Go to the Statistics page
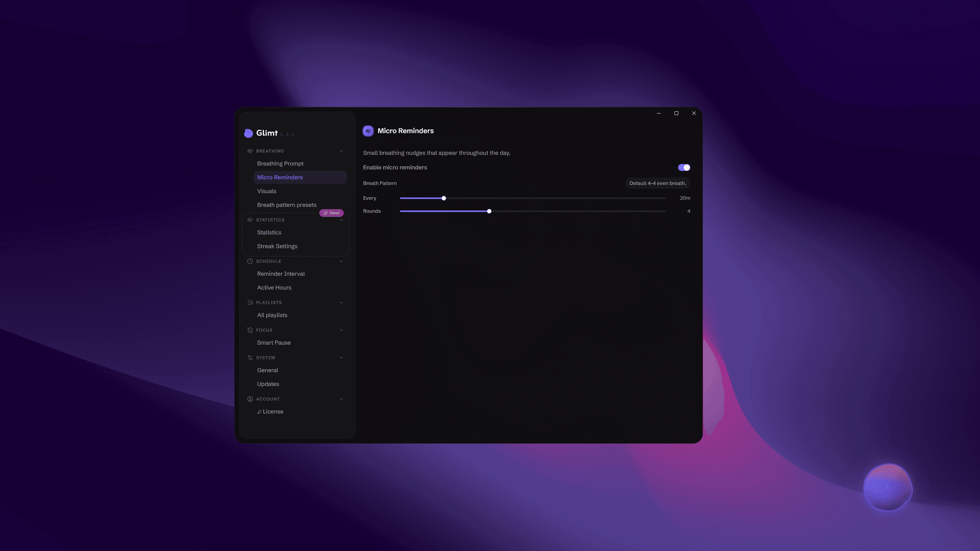Viewport: 980px width, 551px height. click(x=300, y=232)
